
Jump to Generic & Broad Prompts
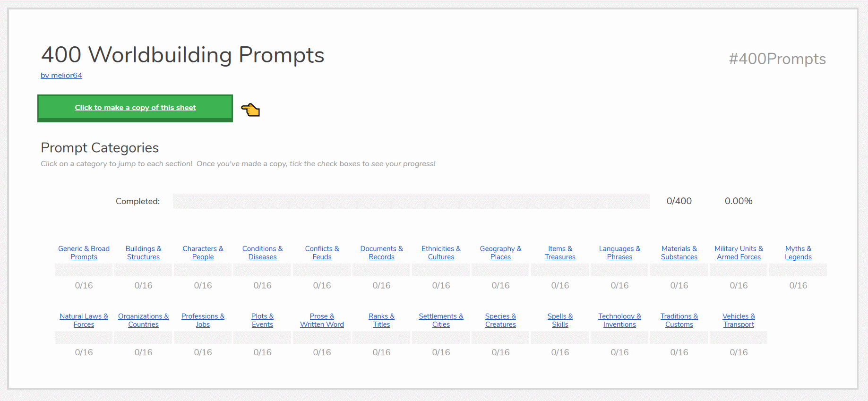84,253
